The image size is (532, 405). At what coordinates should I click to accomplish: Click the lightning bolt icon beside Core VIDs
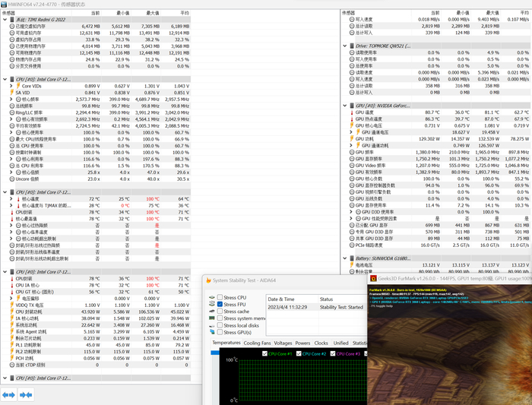17,86
